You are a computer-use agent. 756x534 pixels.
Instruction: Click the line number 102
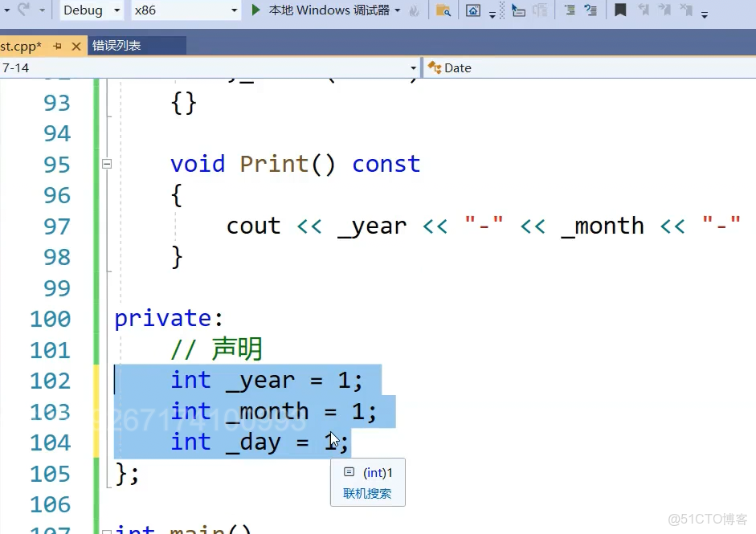point(50,381)
